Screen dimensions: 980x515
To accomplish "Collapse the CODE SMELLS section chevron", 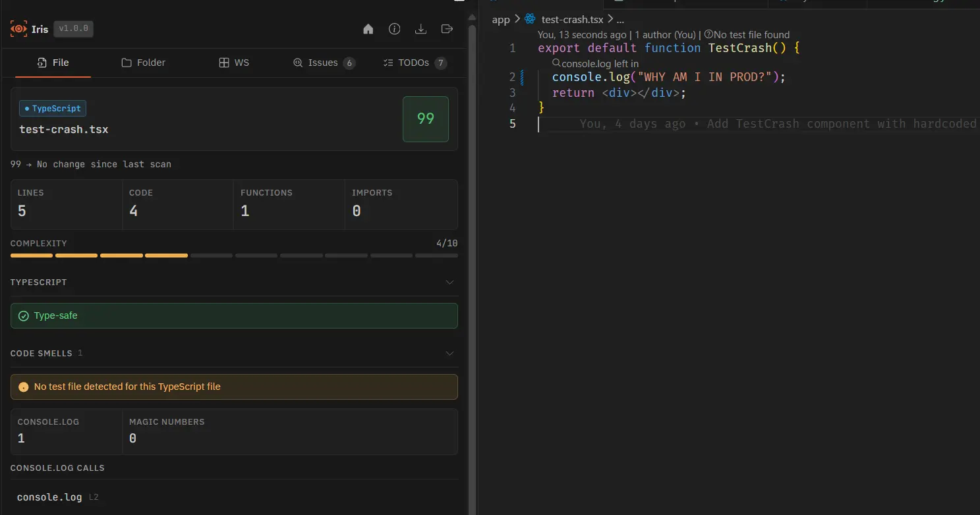I will pos(450,354).
